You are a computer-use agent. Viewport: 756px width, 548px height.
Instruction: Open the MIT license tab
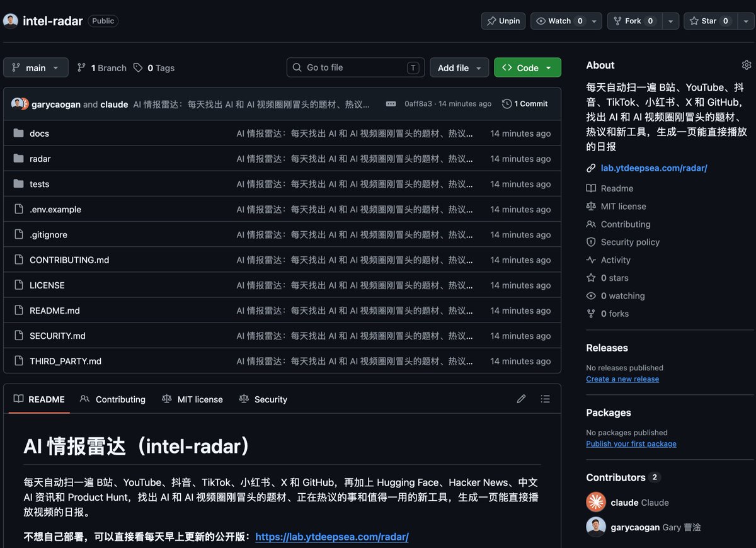[x=192, y=399]
